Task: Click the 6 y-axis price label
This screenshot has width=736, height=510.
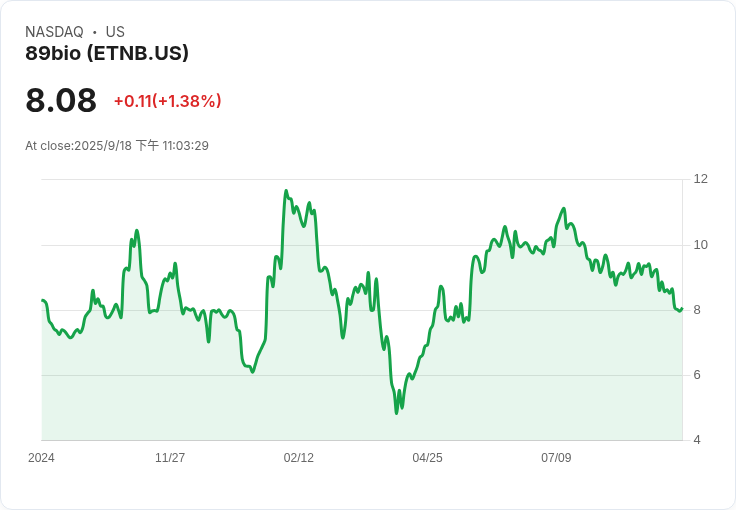Action: point(697,375)
